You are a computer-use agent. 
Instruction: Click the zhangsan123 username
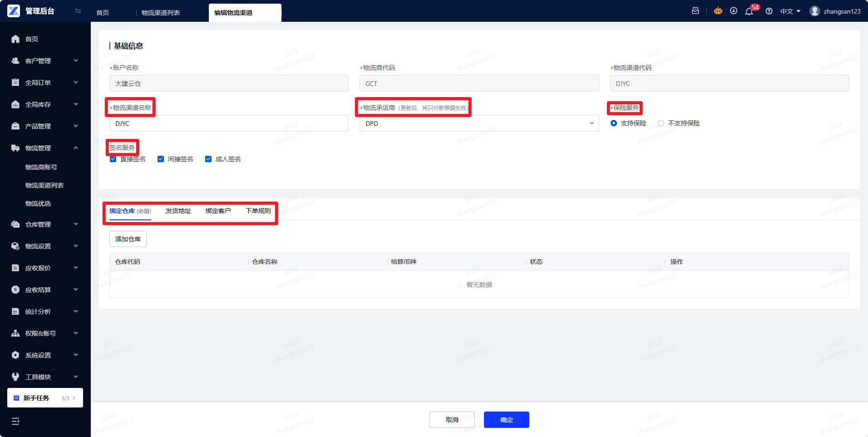tap(842, 11)
